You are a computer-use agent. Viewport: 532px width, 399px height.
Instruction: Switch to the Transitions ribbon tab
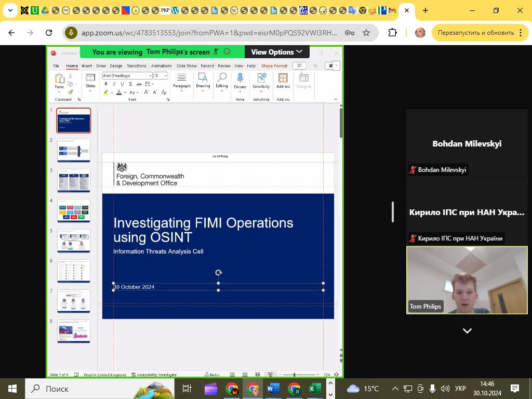click(136, 66)
